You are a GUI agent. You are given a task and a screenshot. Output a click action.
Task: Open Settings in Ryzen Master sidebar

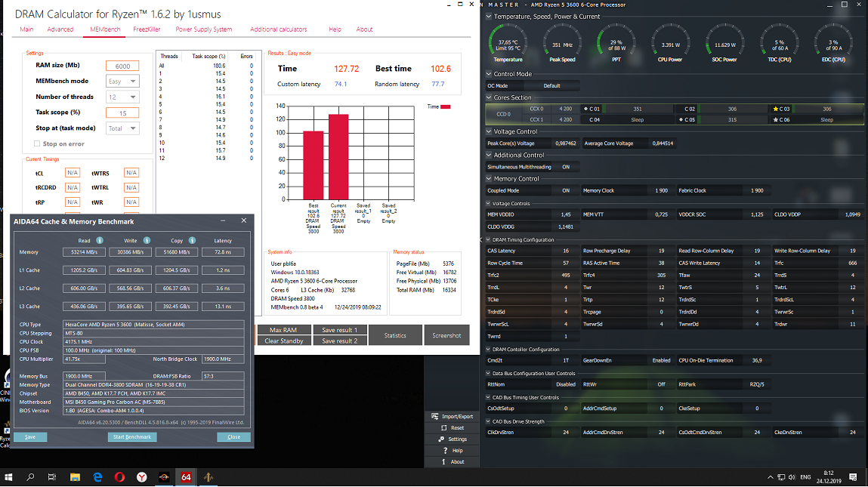click(453, 439)
